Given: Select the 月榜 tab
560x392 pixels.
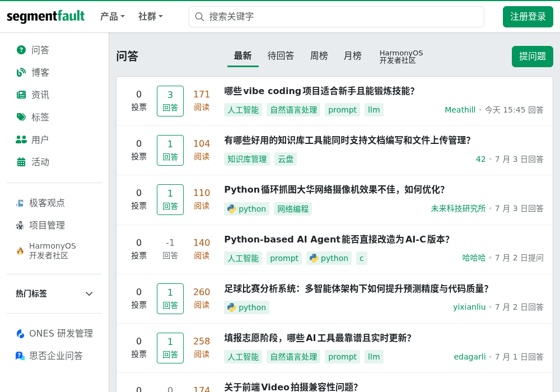Looking at the screenshot, I should click(352, 56).
